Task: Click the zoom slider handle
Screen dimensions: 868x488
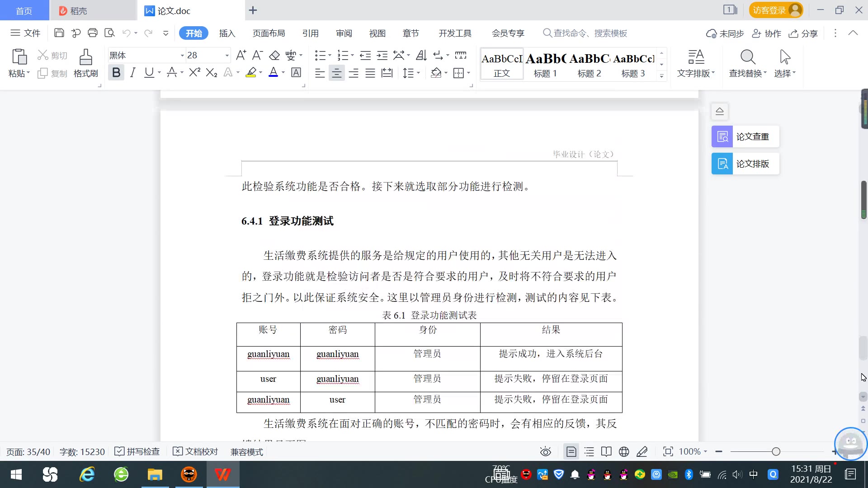Action: click(776, 452)
